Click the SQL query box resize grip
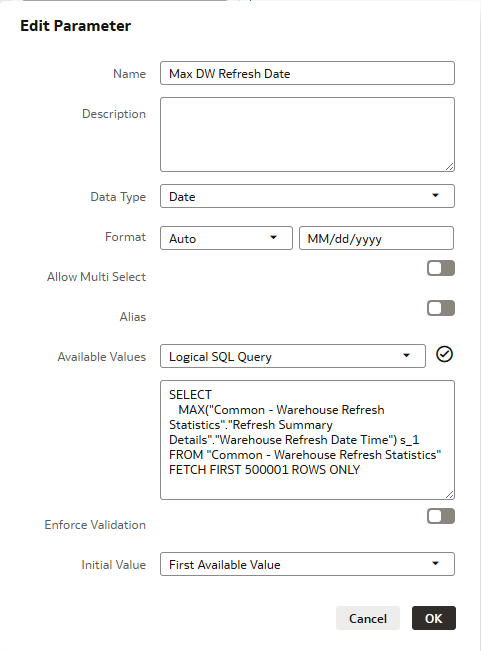The width and height of the screenshot is (481, 651). pyautogui.click(x=449, y=494)
